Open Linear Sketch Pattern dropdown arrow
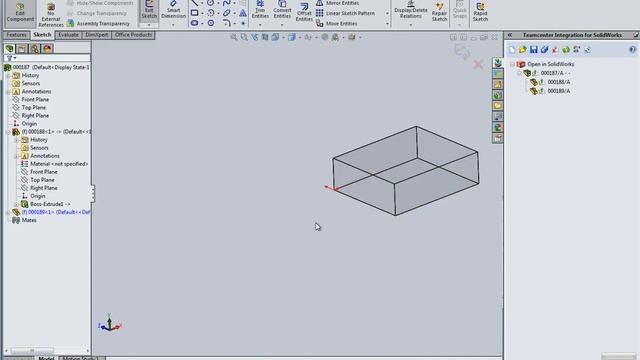This screenshot has width=640, height=360. [387, 13]
